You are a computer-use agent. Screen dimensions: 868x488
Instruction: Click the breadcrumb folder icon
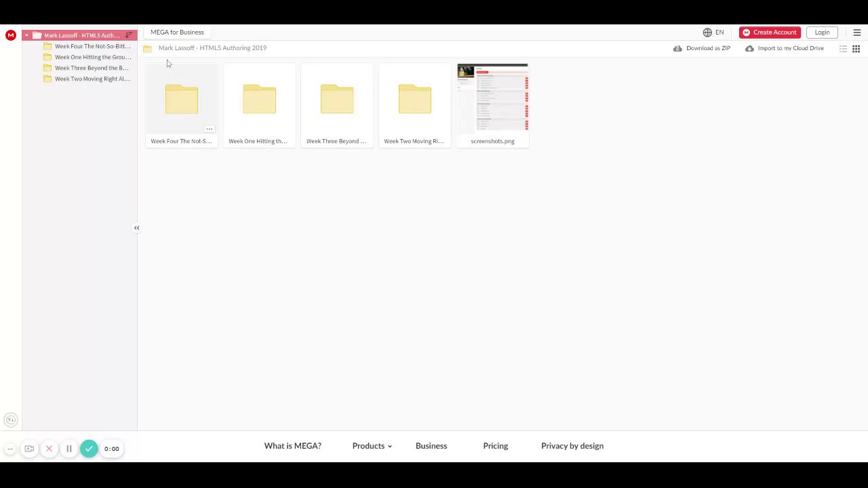[x=147, y=48]
